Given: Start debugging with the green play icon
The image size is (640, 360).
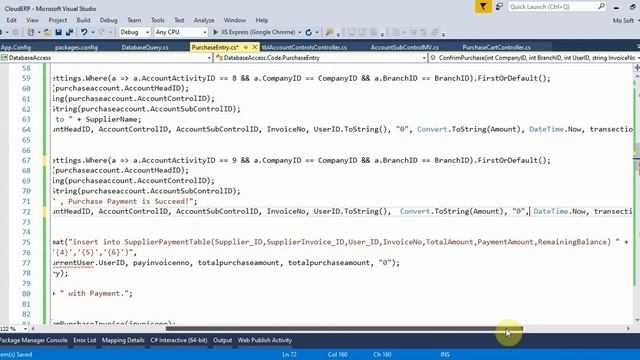Looking at the screenshot, I should (216, 32).
